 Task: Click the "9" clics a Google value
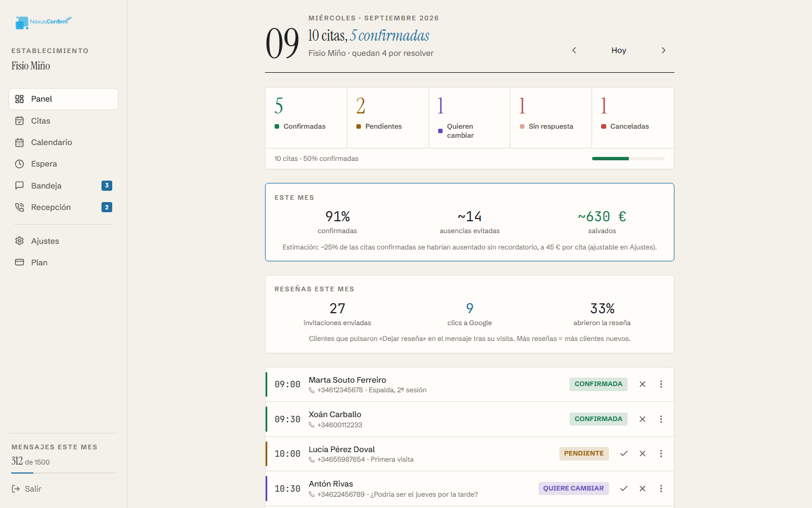(470, 309)
